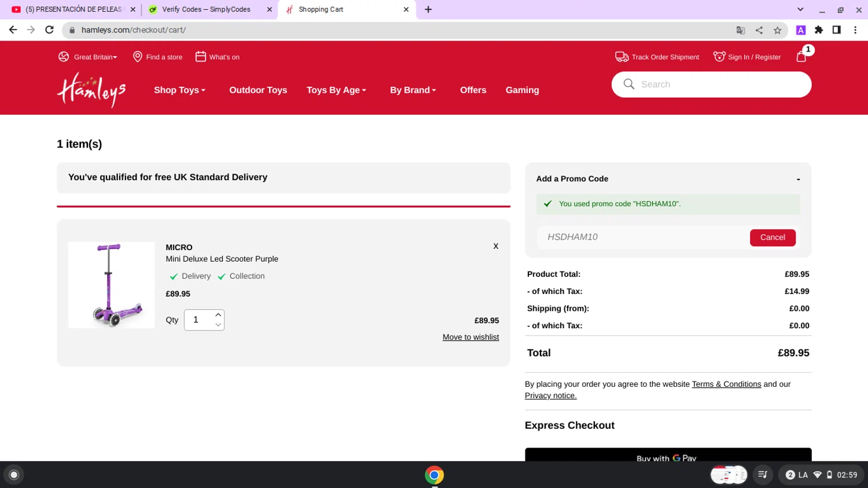Open the Gaming menu item
The image size is (868, 488).
[522, 90]
